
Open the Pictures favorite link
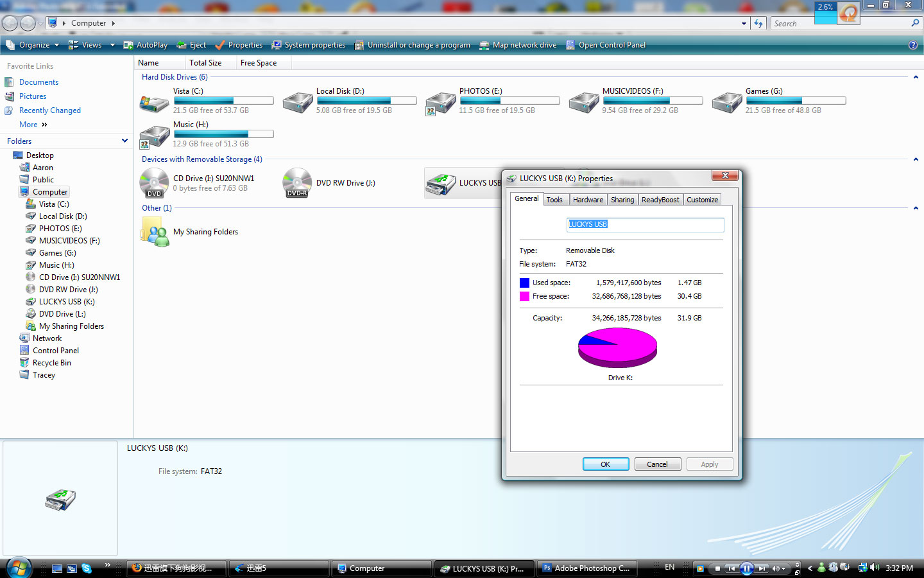(x=33, y=96)
